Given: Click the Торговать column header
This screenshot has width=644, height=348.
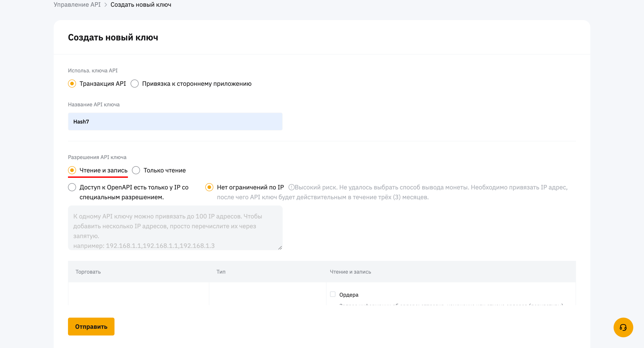Looking at the screenshot, I should point(88,272).
